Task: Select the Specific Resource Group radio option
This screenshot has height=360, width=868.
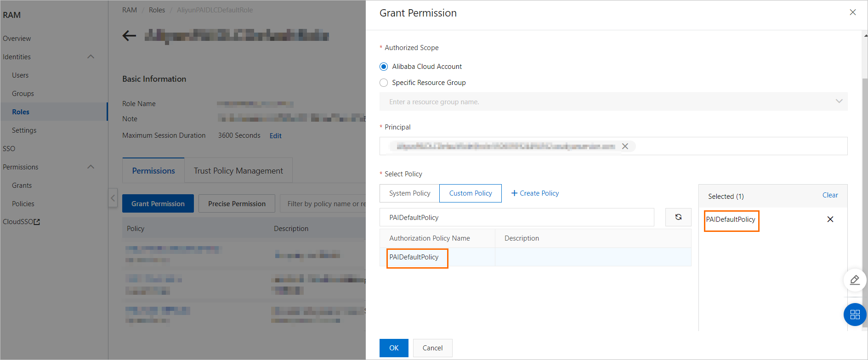Action: (384, 83)
